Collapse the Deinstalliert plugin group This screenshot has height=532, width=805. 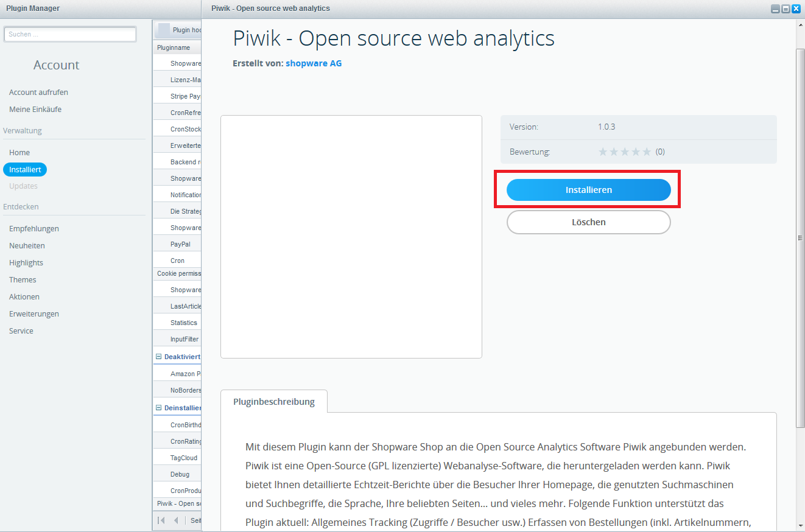point(159,408)
